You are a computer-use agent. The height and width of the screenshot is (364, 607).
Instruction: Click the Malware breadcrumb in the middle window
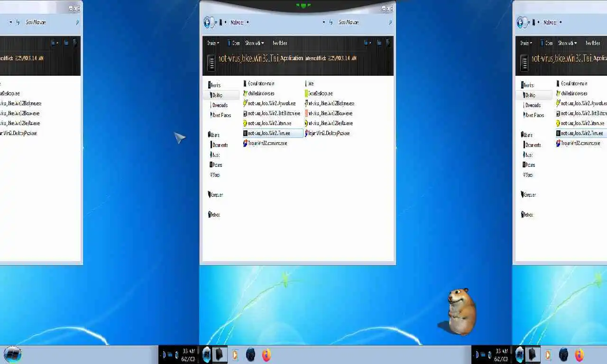pyautogui.click(x=237, y=22)
